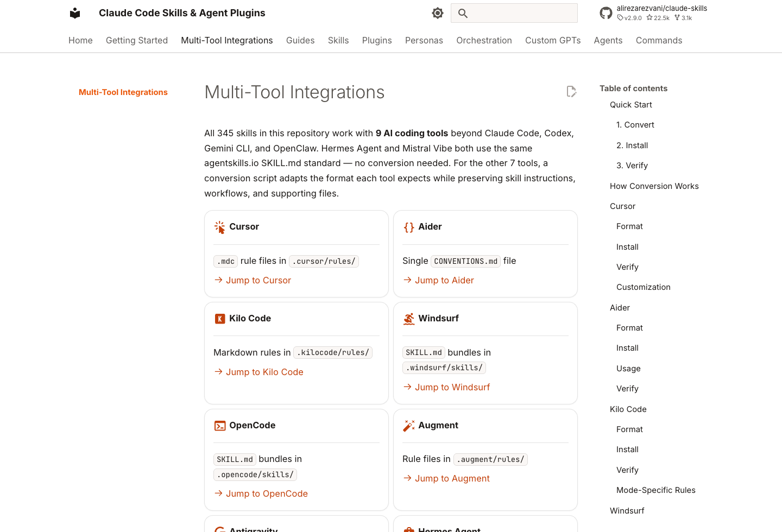
Task: Select the Multi-Tool Integrations tab
Action: click(227, 40)
